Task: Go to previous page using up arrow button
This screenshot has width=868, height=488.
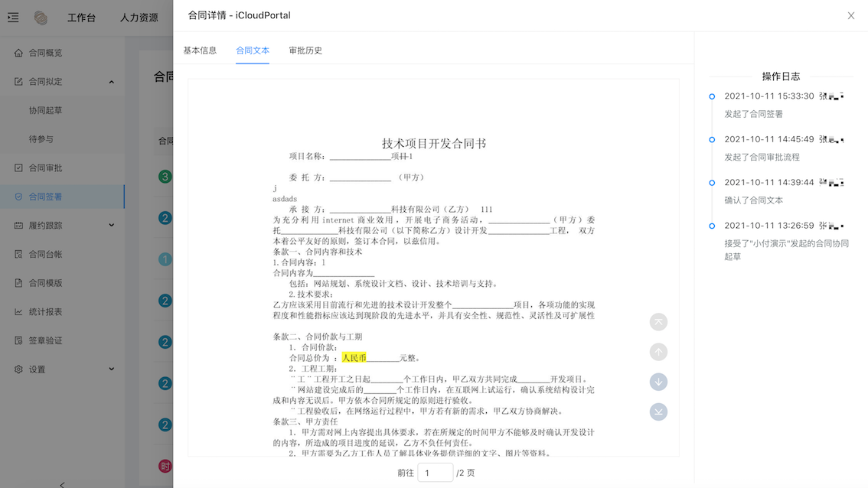Action: point(658,352)
